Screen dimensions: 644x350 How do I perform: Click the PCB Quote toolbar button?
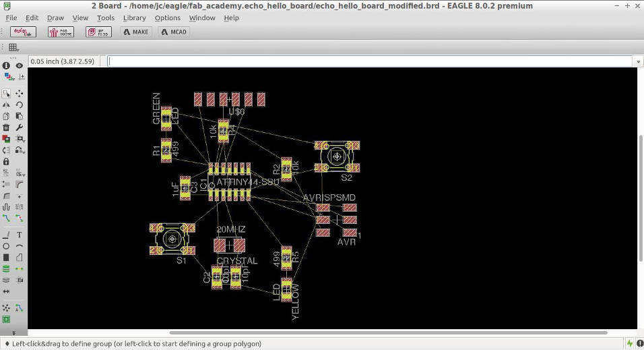pos(61,32)
